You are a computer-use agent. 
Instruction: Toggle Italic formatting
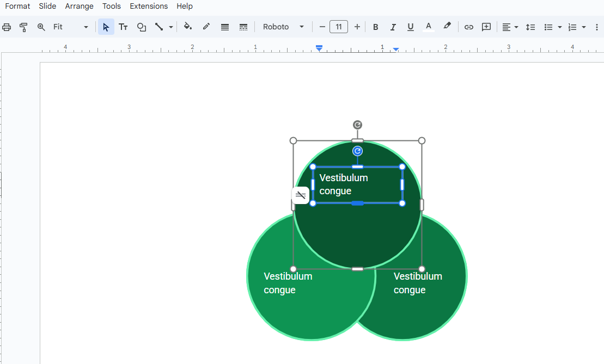pyautogui.click(x=393, y=27)
